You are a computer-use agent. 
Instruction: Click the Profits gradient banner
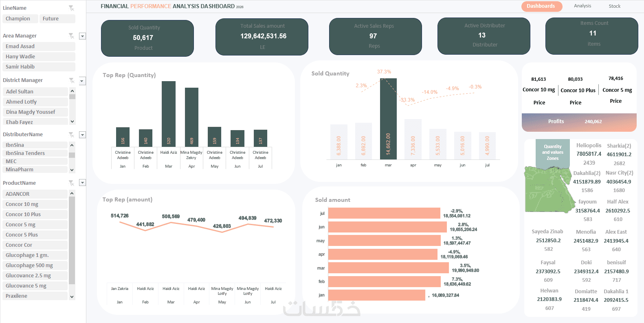(579, 122)
